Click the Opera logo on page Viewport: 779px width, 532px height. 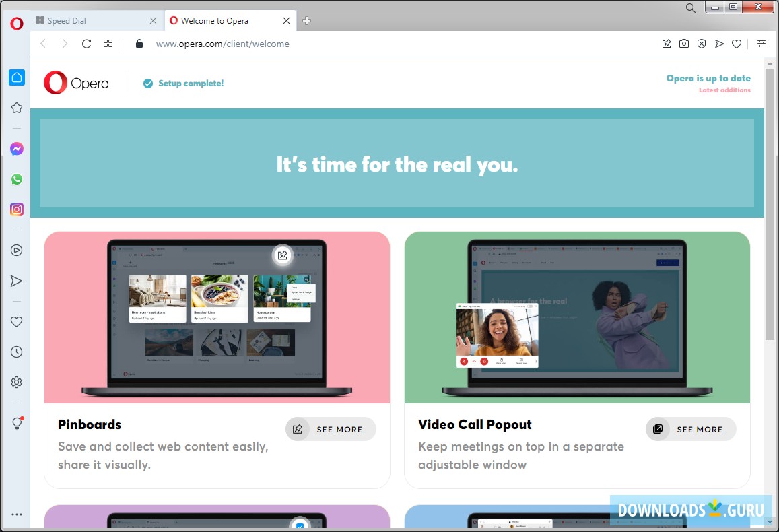pyautogui.click(x=77, y=83)
